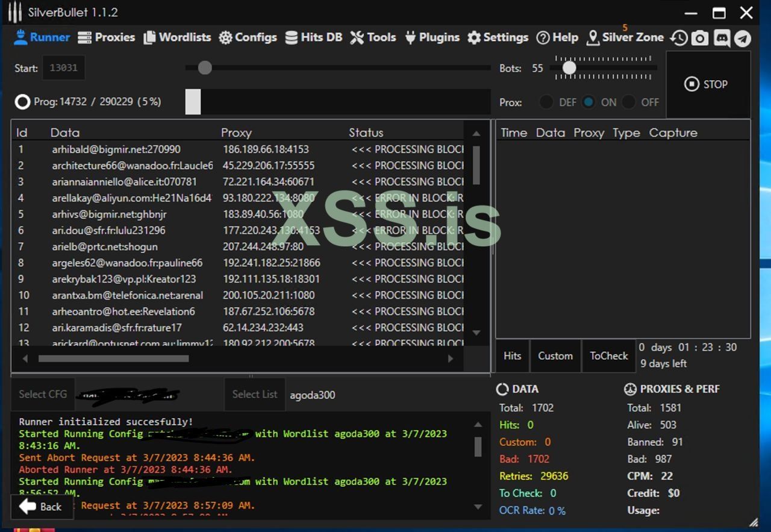Click the Bots count slider handle

[x=569, y=68]
